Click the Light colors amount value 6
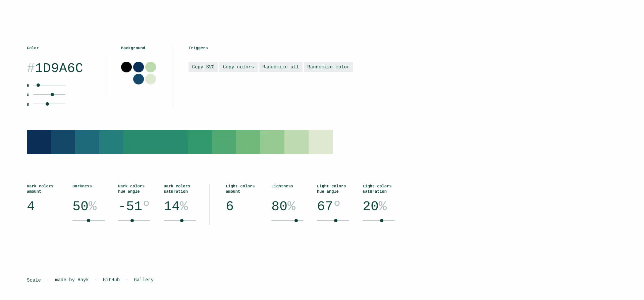 coord(230,206)
